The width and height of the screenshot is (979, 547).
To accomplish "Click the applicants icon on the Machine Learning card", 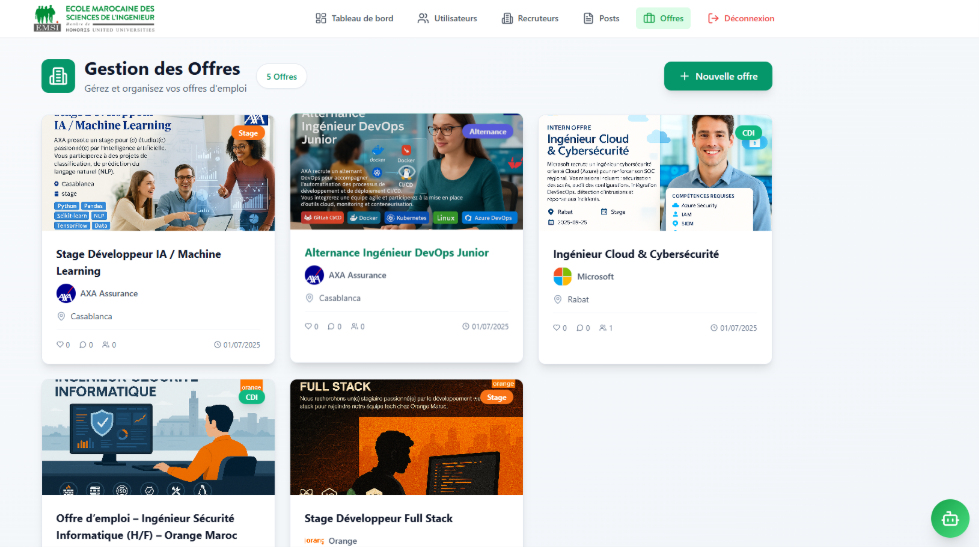I will (106, 345).
